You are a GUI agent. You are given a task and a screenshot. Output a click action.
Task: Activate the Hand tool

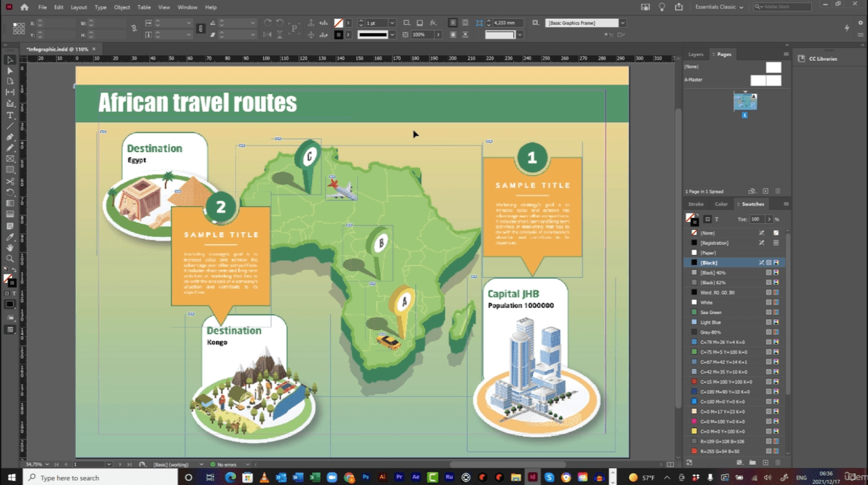click(x=10, y=248)
